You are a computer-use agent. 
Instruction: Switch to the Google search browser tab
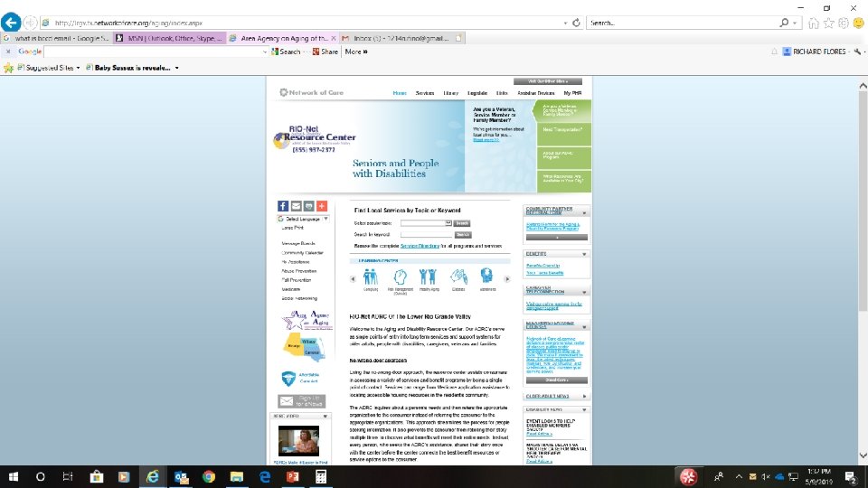56,38
